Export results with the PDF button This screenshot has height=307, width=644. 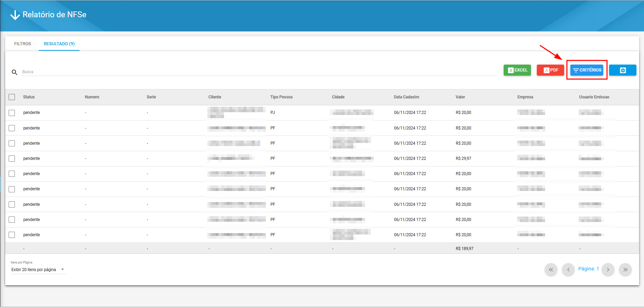tap(550, 70)
